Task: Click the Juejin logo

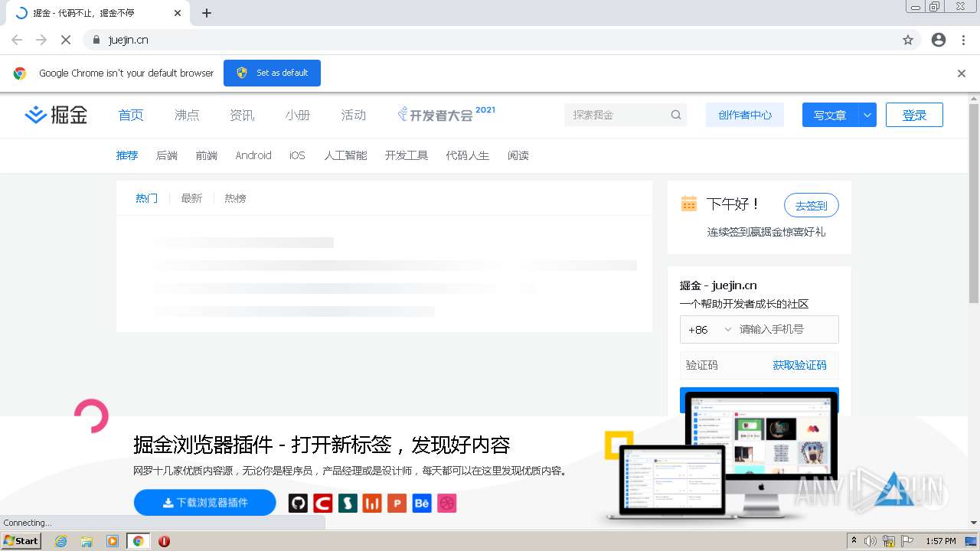Action: pos(56,115)
